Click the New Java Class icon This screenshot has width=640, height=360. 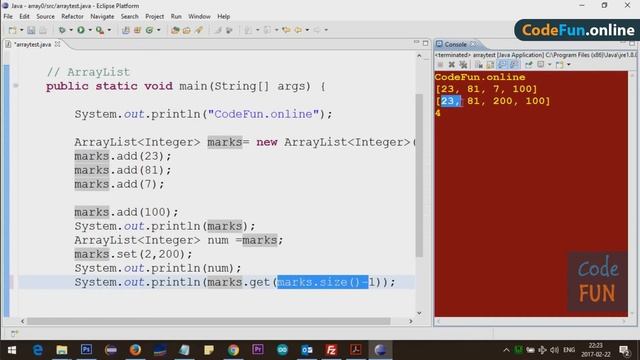click(149, 30)
